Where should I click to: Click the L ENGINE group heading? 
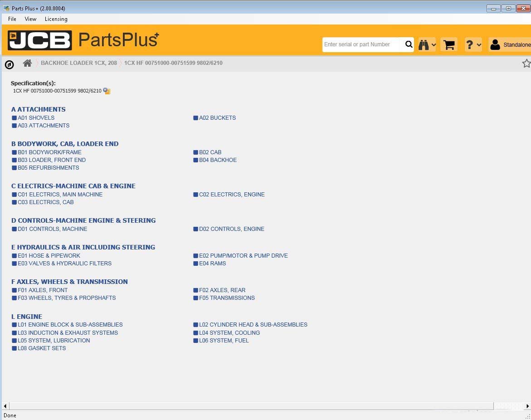pos(26,317)
